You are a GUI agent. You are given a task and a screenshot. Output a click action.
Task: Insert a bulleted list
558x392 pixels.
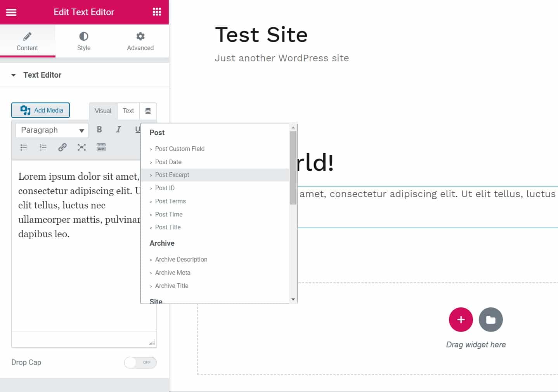click(24, 147)
